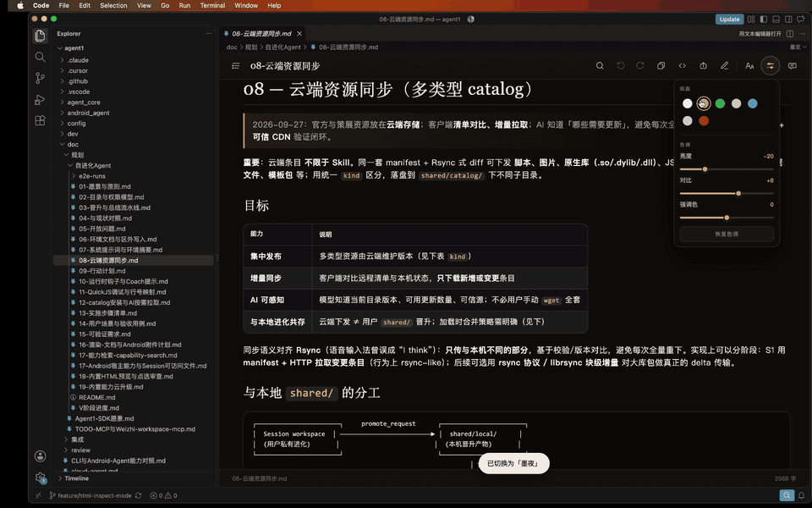Image resolution: width=812 pixels, height=508 pixels.
Task: Select the rust-red paper color swatch
Action: [x=703, y=121]
